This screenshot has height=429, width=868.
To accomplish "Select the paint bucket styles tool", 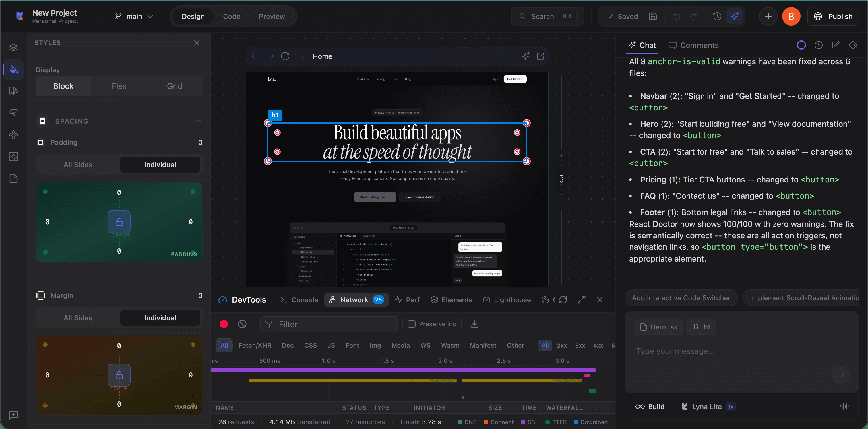I will (x=13, y=69).
